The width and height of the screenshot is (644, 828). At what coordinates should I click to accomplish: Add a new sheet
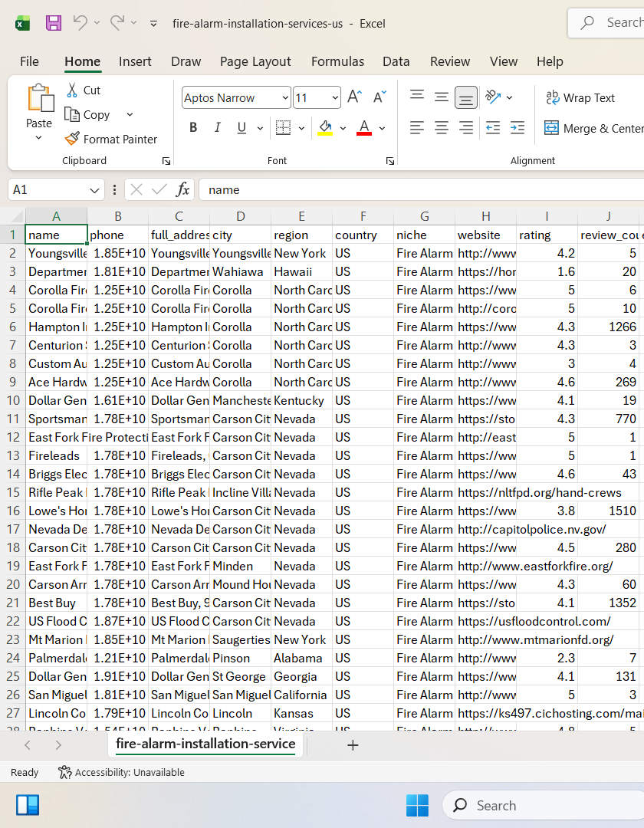click(353, 745)
